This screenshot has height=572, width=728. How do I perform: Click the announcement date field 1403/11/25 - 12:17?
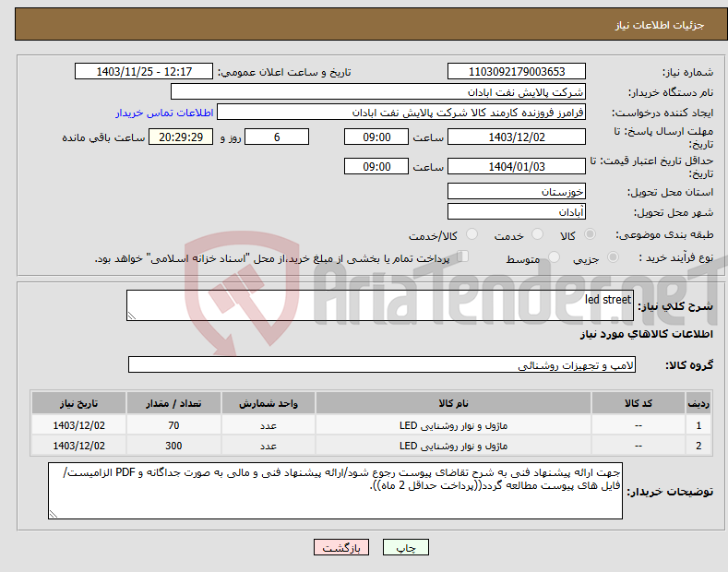click(144, 72)
